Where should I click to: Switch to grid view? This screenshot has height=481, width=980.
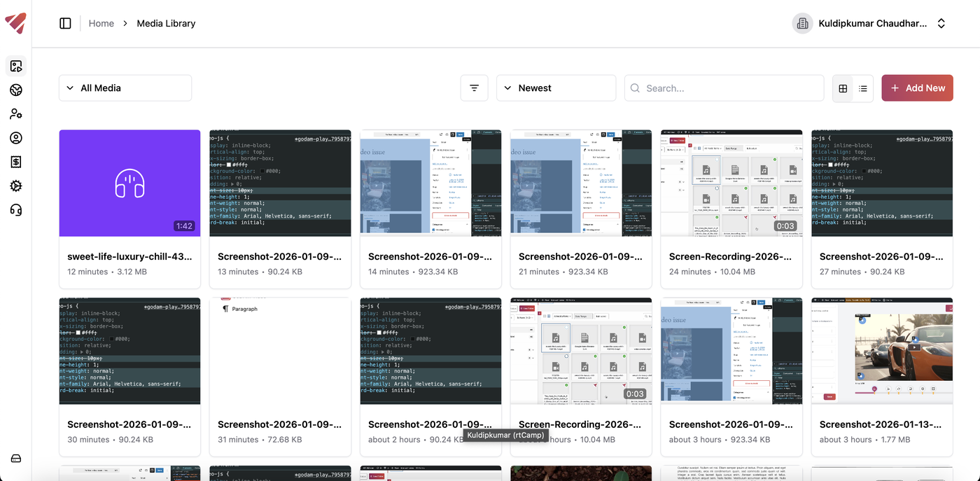(843, 88)
